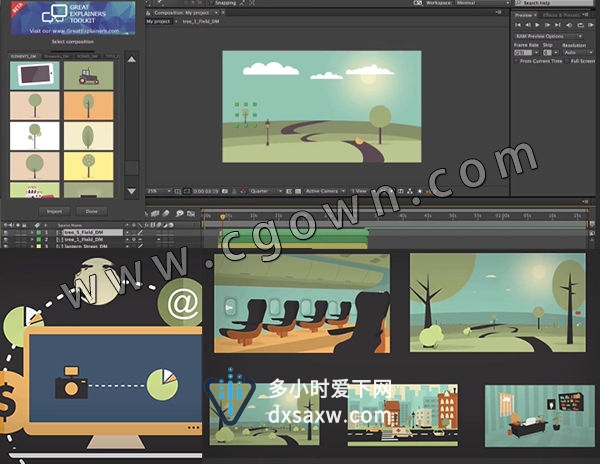Toggle audio mute in Preview panel
The width and height of the screenshot is (600, 464).
569,25
